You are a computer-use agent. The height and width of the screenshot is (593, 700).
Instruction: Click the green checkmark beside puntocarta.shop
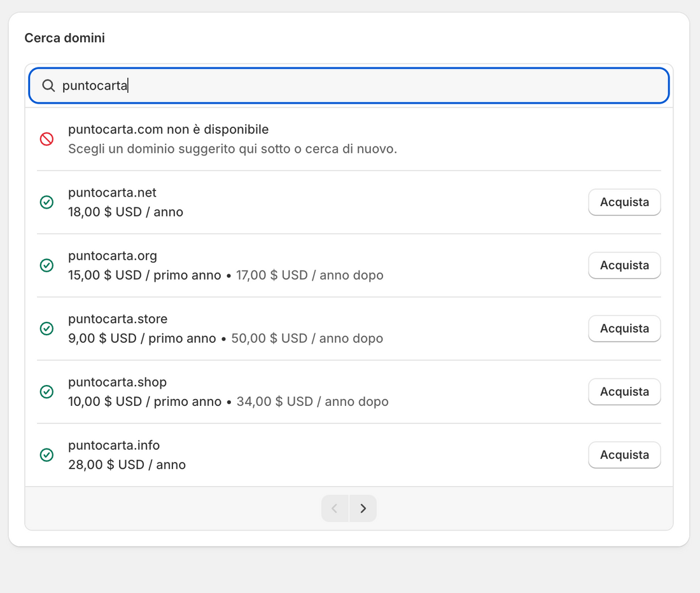pos(46,392)
